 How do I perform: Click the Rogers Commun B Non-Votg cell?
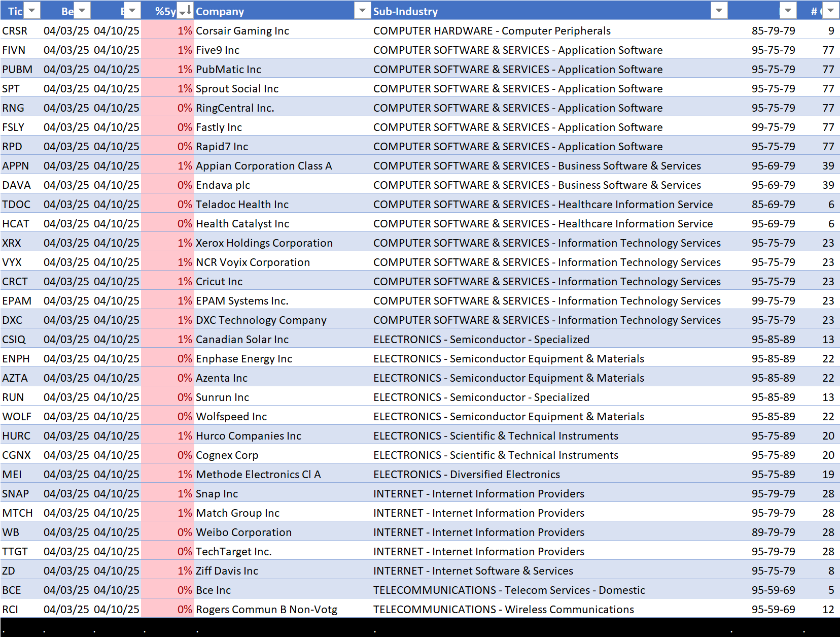pos(283,610)
